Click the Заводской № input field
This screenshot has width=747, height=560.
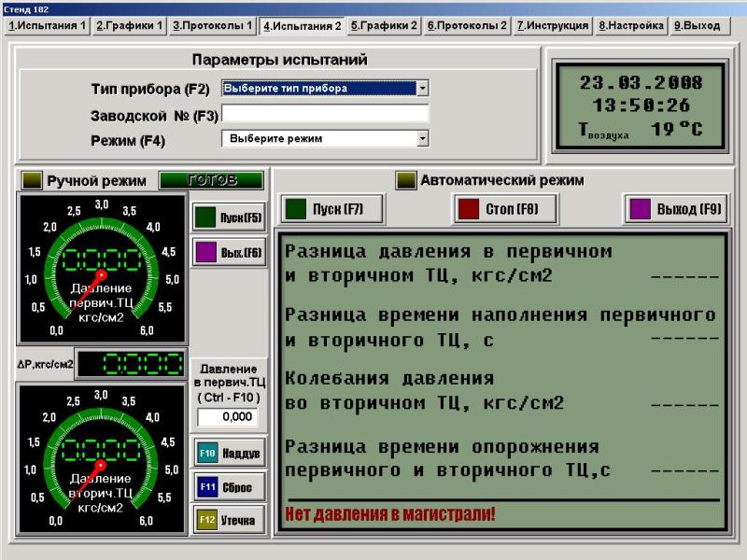click(x=325, y=114)
